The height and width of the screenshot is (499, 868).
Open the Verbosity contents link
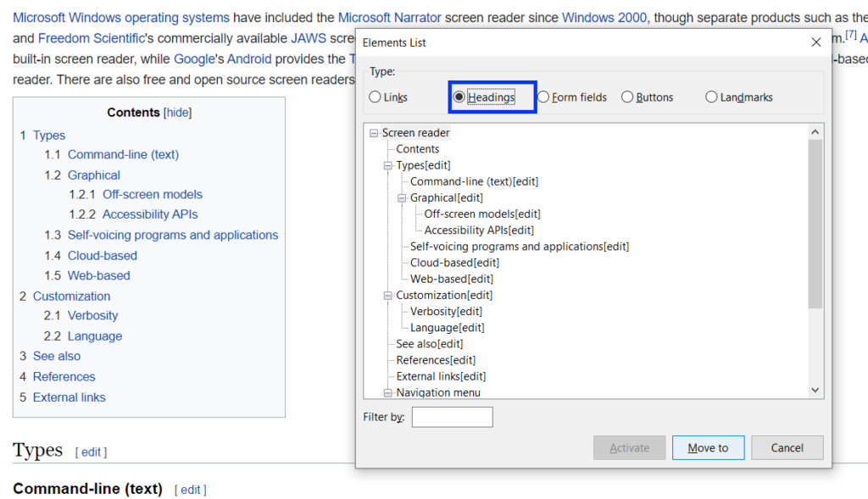[x=92, y=316]
